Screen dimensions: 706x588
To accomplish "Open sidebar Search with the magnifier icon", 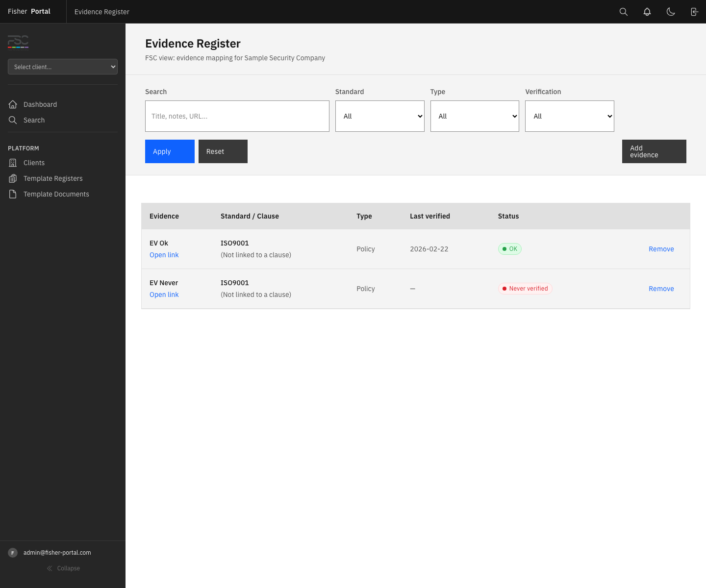I will 13,120.
